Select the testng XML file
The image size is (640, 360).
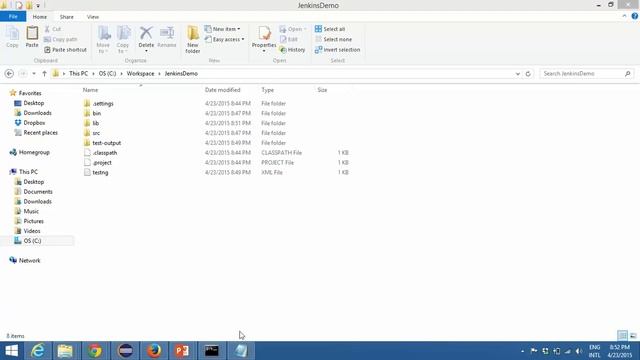click(x=100, y=172)
